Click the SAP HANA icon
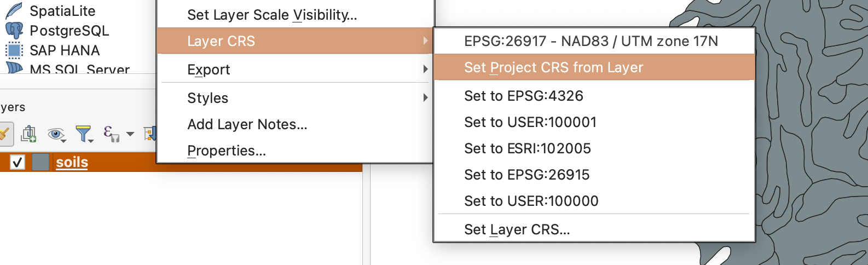868x265 pixels. (x=14, y=50)
